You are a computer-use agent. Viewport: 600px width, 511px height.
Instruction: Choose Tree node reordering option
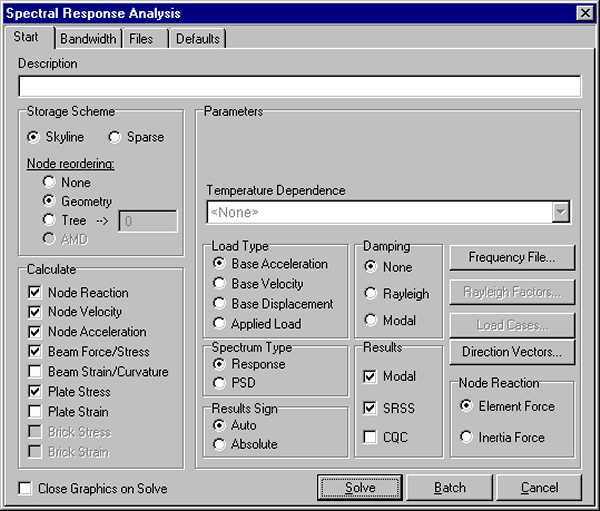tap(48, 221)
